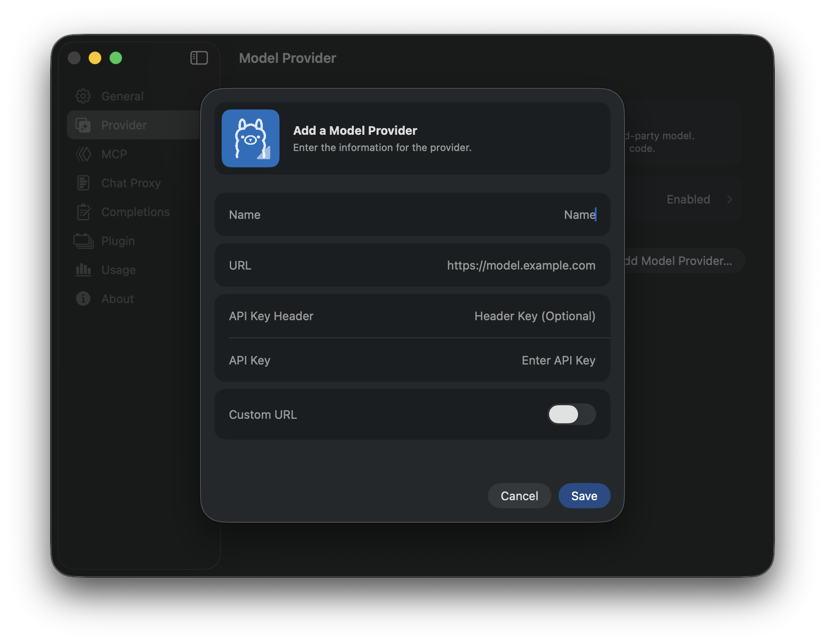Viewport: 825px width, 644px height.
Task: Select Provider in the sidebar
Action: pos(124,125)
